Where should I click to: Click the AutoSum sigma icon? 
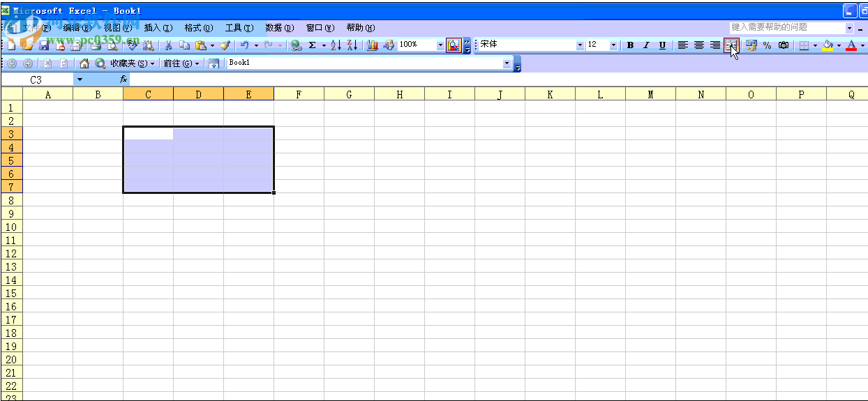point(313,45)
